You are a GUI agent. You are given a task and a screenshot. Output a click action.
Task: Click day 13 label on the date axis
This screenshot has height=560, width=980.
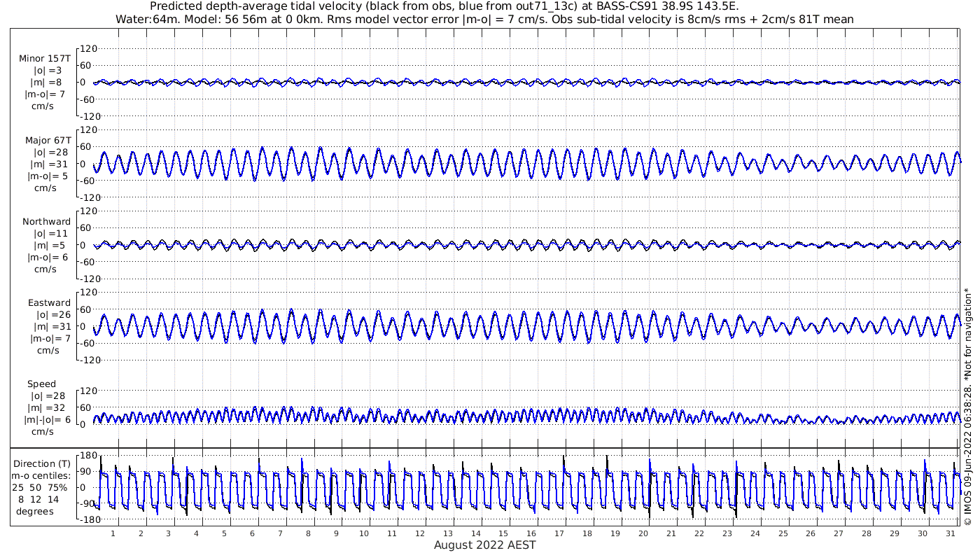[x=447, y=533]
